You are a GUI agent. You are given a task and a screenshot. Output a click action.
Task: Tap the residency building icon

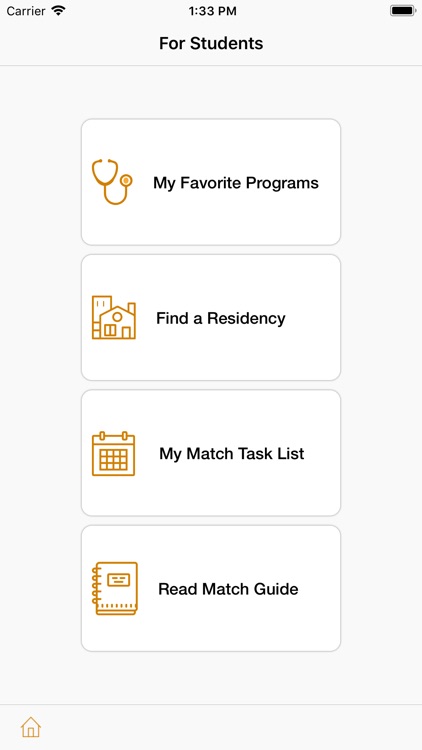pyautogui.click(x=114, y=318)
